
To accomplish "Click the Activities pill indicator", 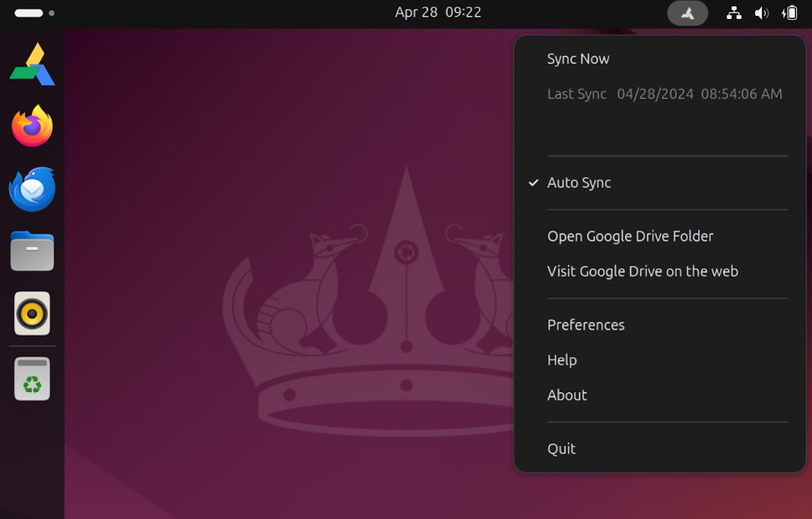I will click(30, 12).
